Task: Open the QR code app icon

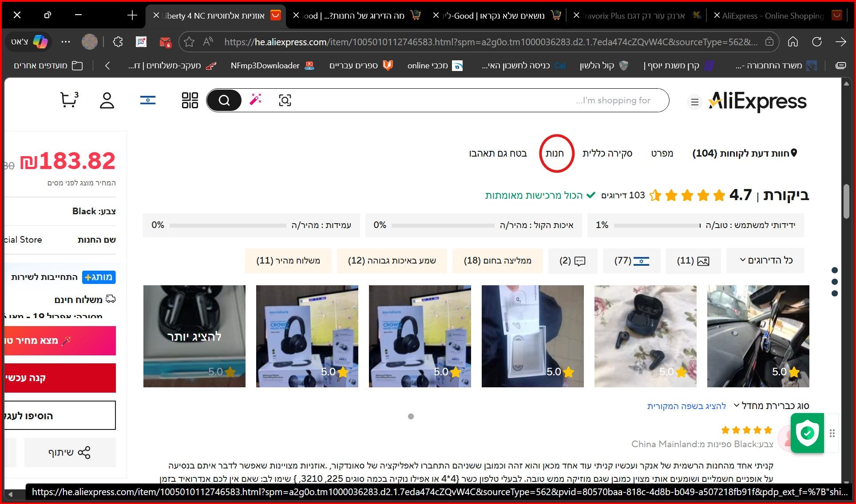Action: [x=190, y=100]
